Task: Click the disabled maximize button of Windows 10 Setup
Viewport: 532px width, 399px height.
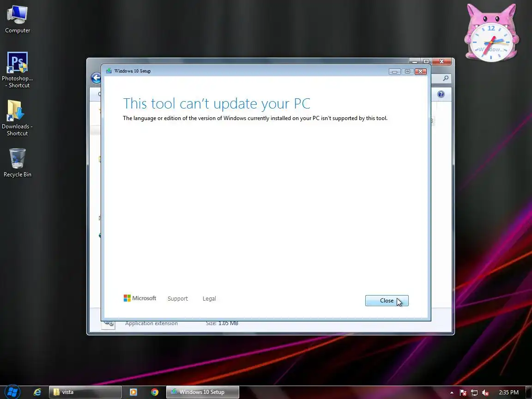Action: tap(407, 72)
